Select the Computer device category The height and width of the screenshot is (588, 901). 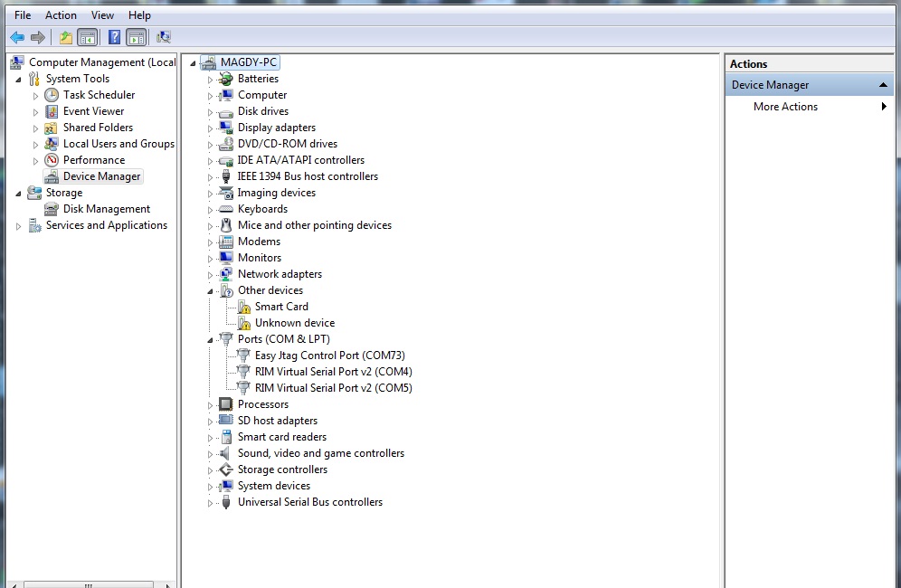coord(262,95)
